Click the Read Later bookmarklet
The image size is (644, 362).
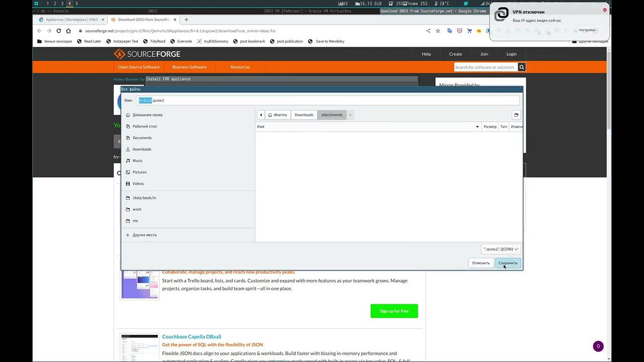89,41
